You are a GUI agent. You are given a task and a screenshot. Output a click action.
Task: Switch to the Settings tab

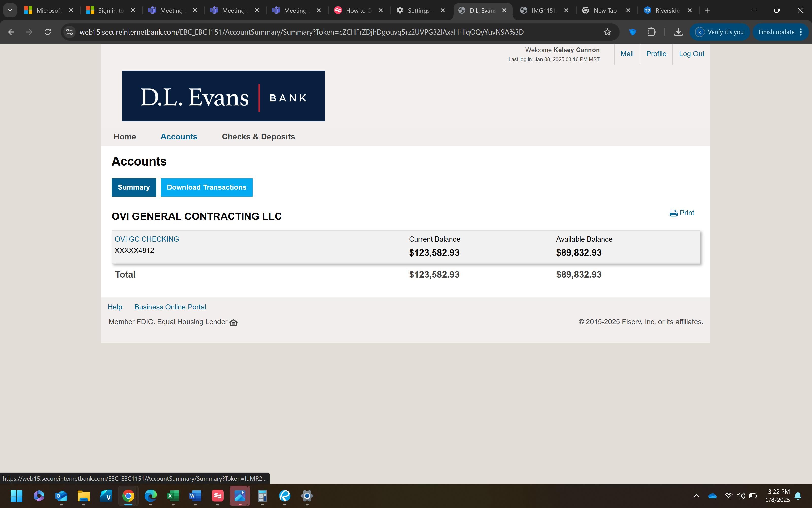click(x=420, y=10)
